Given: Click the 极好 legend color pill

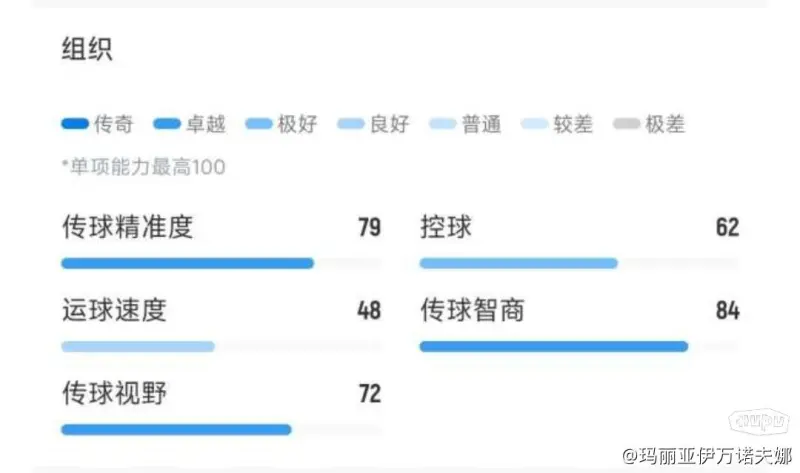Looking at the screenshot, I should pyautogui.click(x=259, y=123).
